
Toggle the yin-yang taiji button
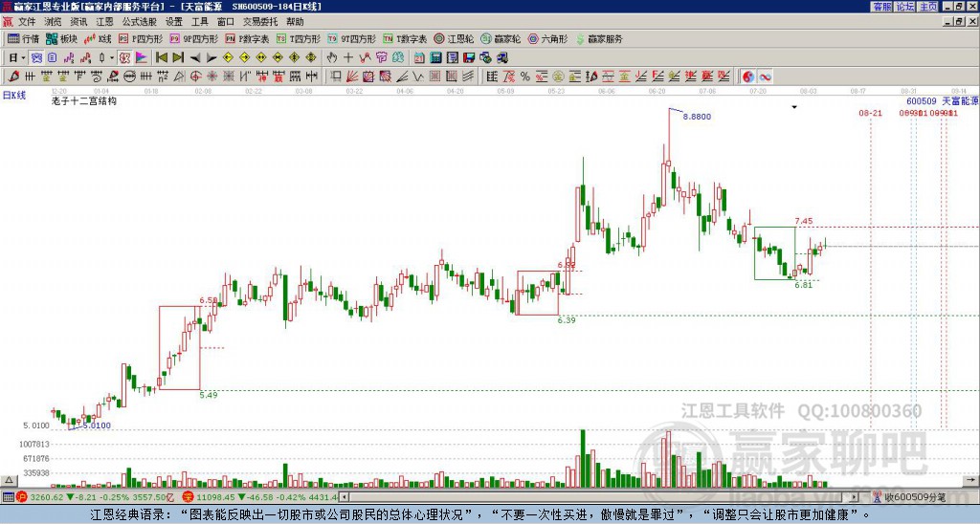(748, 76)
